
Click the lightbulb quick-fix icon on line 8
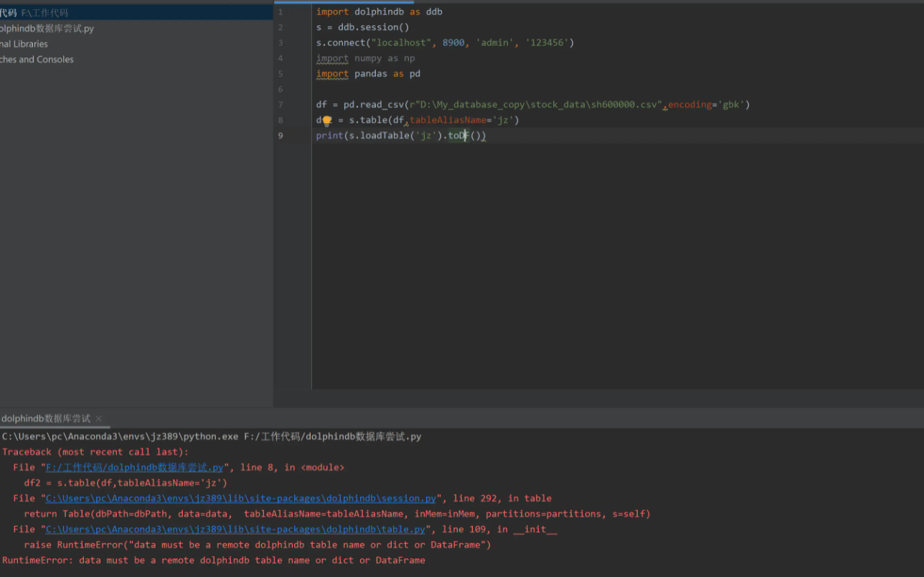(x=326, y=121)
